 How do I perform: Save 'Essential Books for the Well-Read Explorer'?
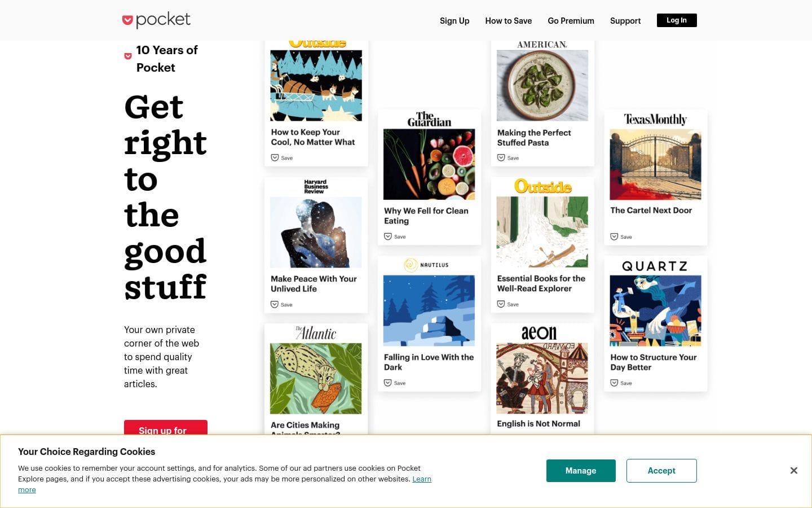click(507, 304)
